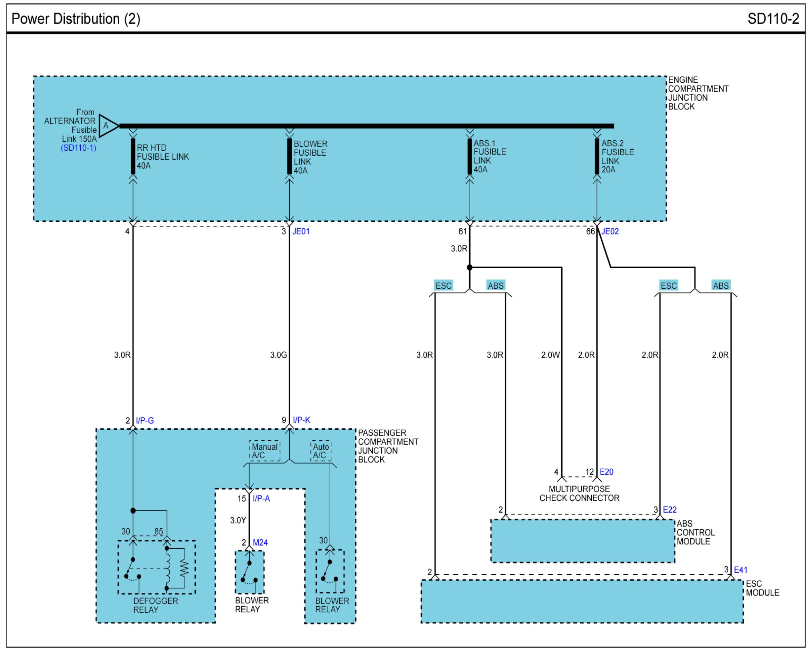Click the E22 ABS module connector

click(670, 510)
